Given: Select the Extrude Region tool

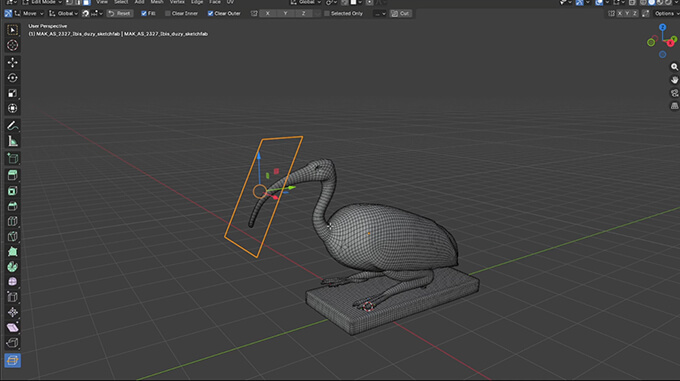Looking at the screenshot, I should [13, 175].
